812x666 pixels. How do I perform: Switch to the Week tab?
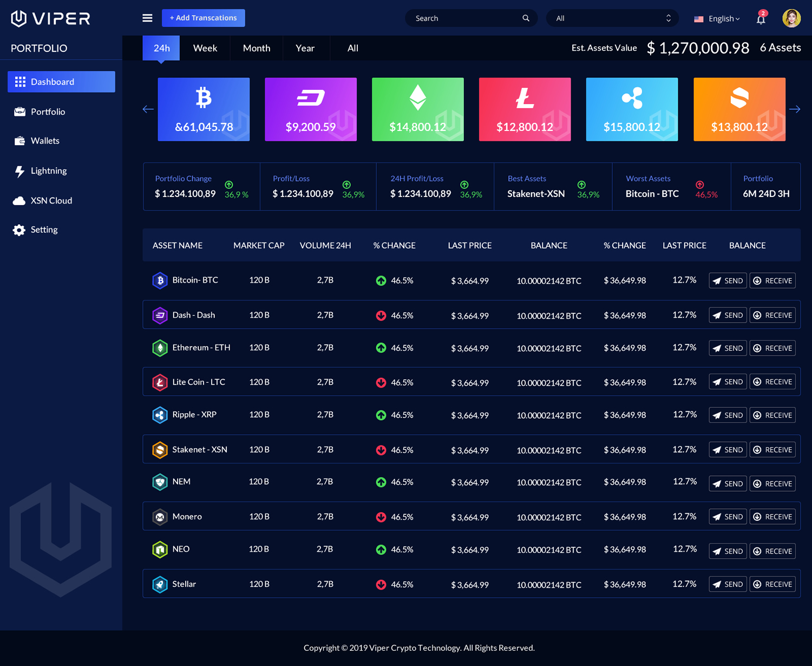coord(205,48)
